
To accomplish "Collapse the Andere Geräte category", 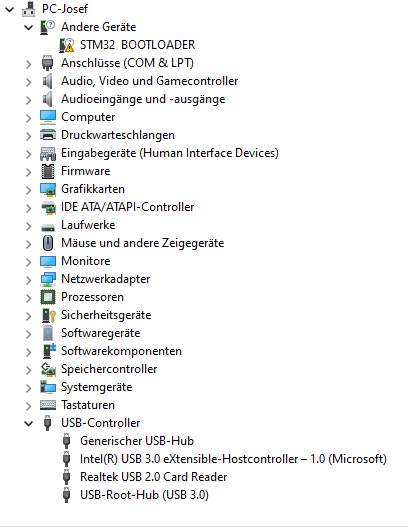I will click(x=29, y=28).
